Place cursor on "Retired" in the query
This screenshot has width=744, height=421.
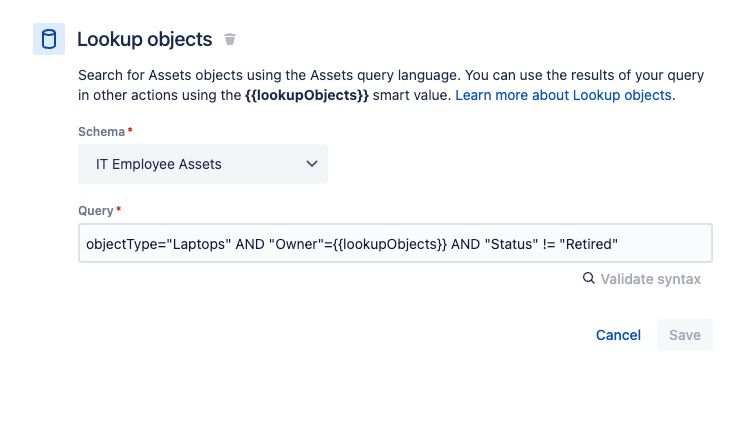(588, 244)
